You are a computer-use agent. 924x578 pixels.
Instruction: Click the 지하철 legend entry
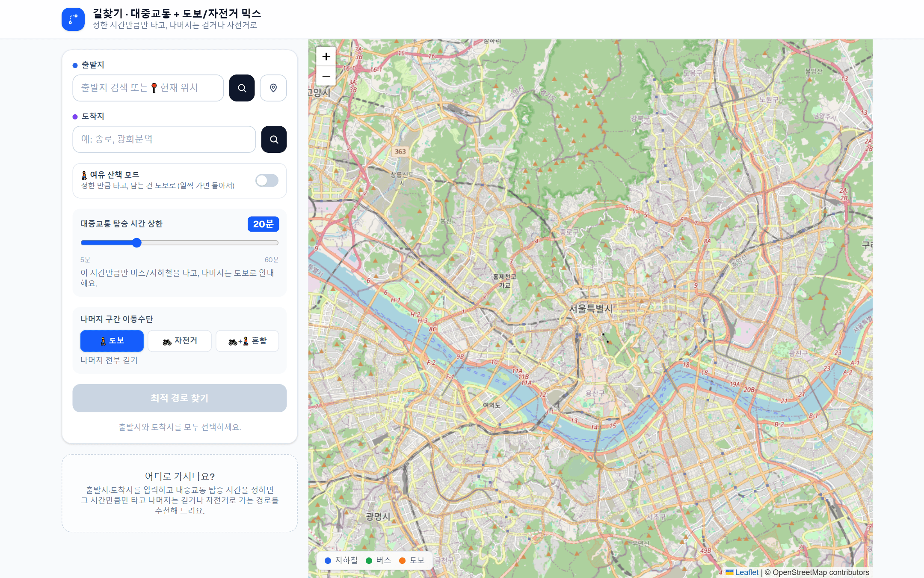[341, 560]
